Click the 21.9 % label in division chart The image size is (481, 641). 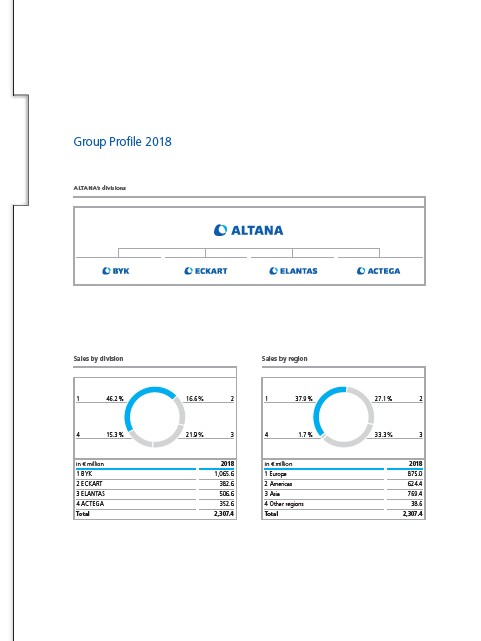click(195, 435)
